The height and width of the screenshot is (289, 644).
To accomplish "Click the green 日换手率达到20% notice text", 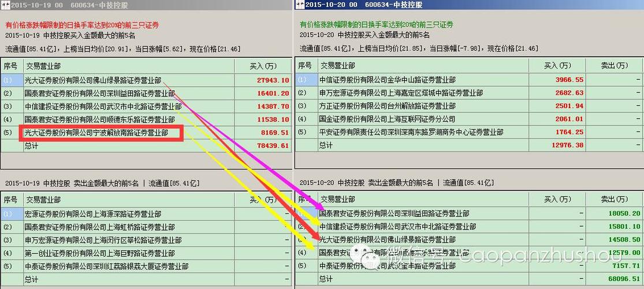I will tap(376, 25).
